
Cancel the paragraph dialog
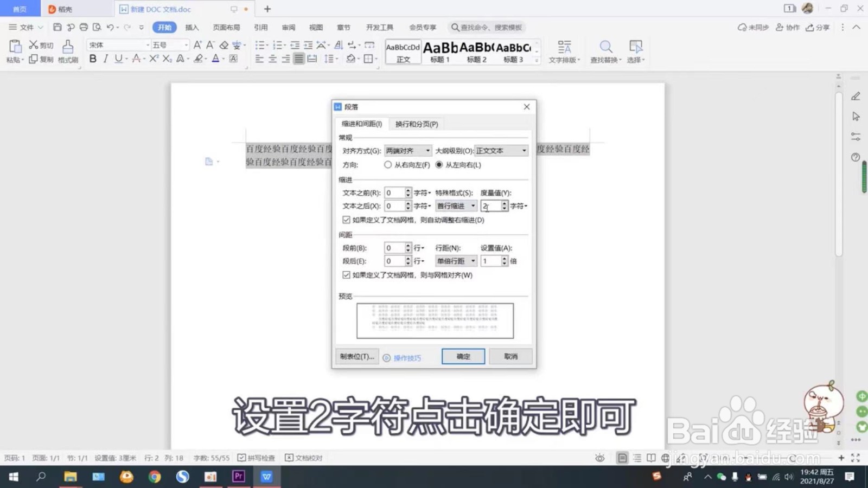coord(510,356)
